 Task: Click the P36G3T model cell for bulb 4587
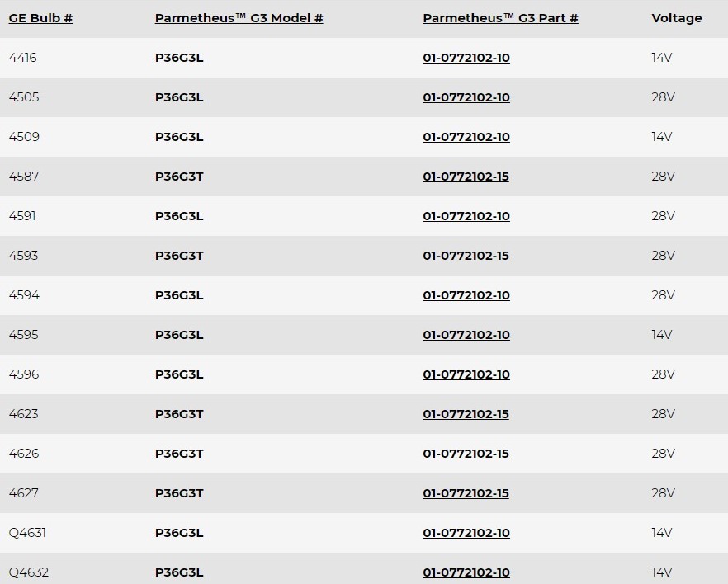coord(179,177)
